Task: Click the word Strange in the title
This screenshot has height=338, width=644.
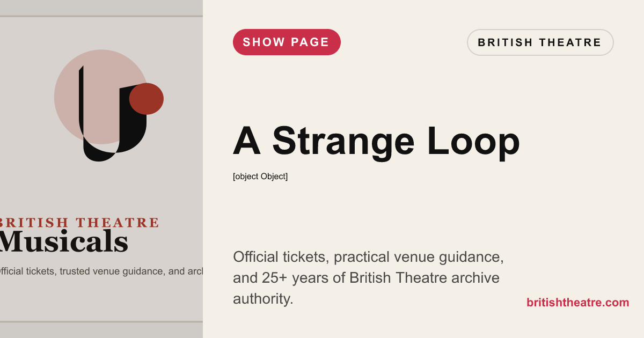Action: click(x=343, y=142)
